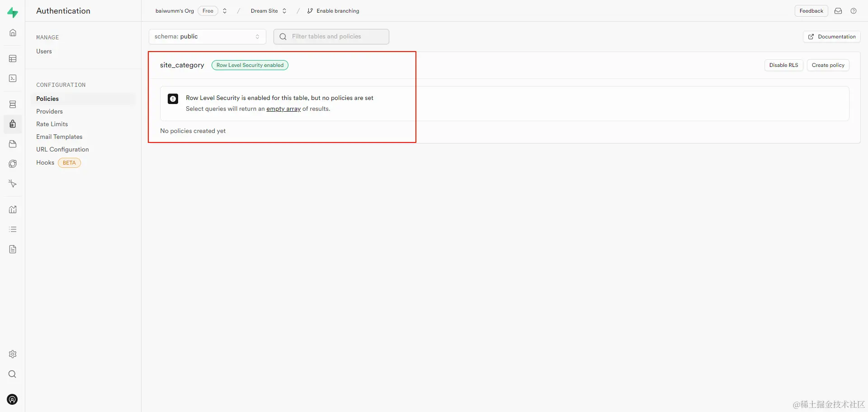Click the warning icon in RLS notice
This screenshot has width=868, height=412.
(x=173, y=99)
